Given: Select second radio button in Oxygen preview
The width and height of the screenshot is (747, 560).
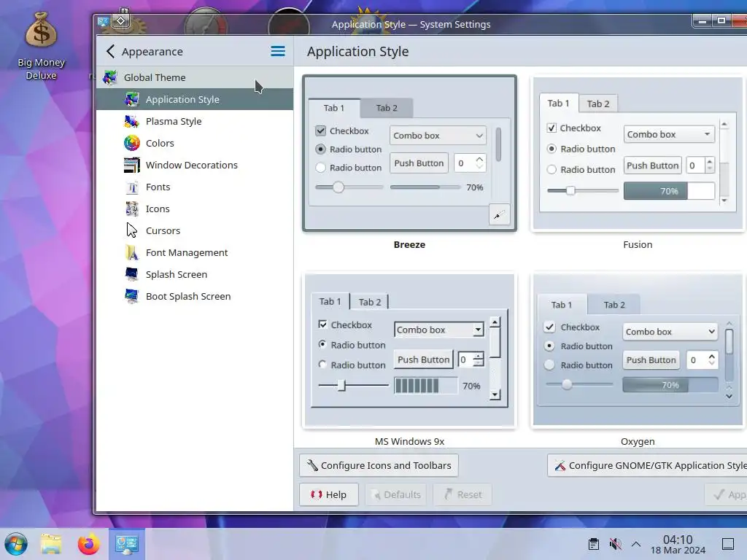Looking at the screenshot, I should tap(549, 365).
